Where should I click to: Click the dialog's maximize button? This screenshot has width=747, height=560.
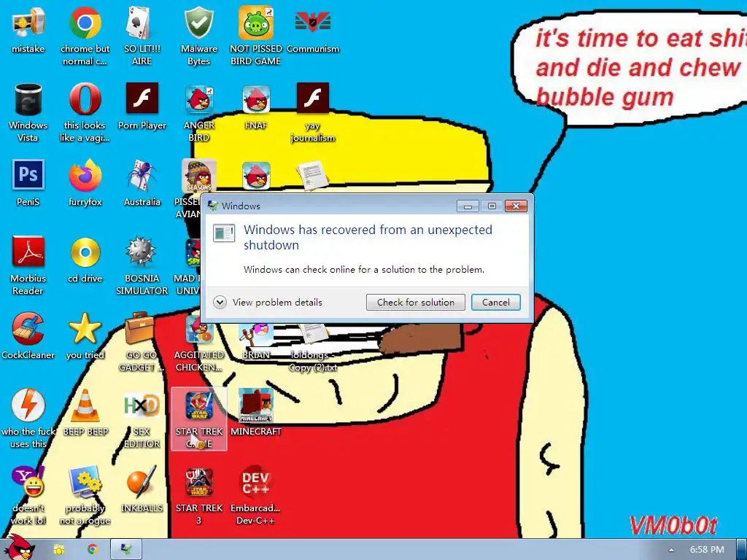pos(492,206)
